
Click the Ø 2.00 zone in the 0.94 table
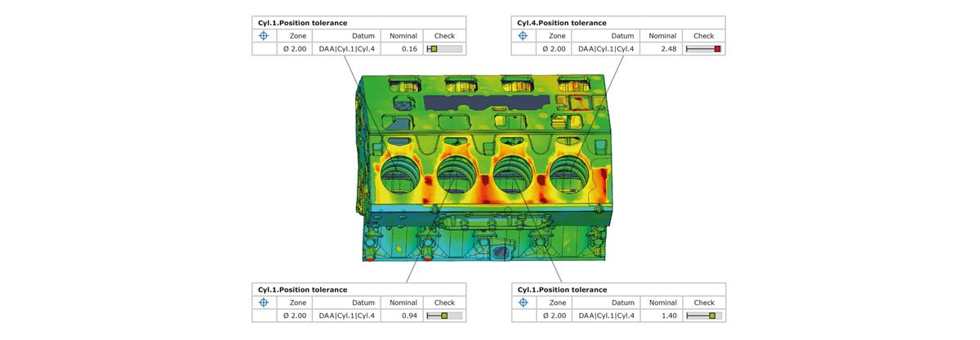click(x=296, y=315)
